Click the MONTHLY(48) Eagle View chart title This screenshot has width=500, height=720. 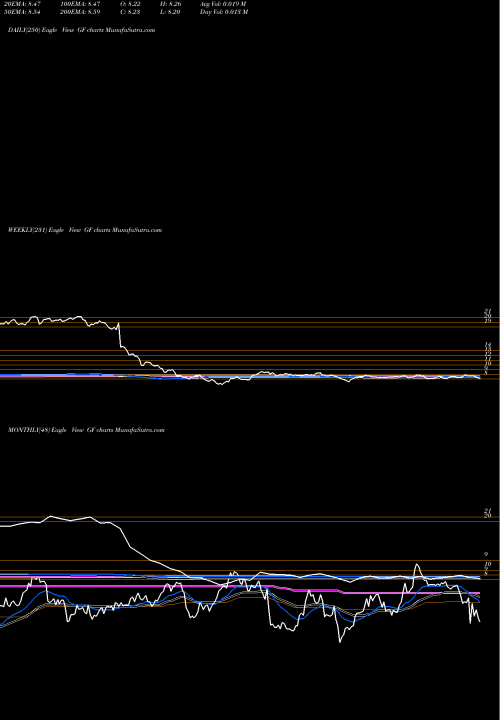click(x=86, y=430)
